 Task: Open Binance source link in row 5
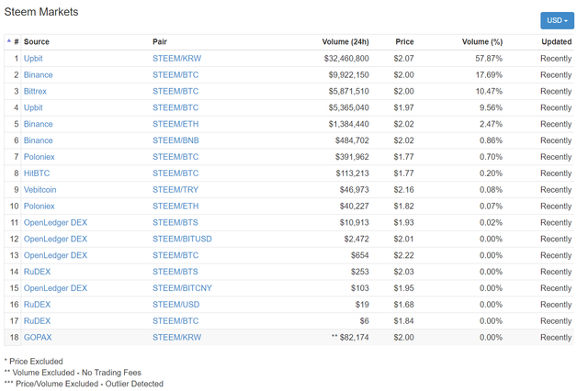(38, 124)
